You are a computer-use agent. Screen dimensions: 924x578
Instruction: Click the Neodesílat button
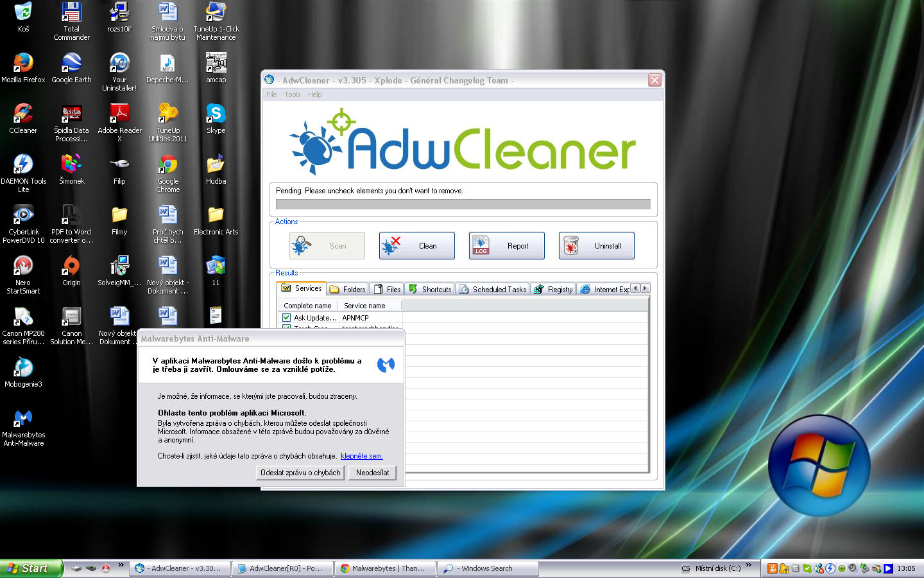tap(373, 473)
